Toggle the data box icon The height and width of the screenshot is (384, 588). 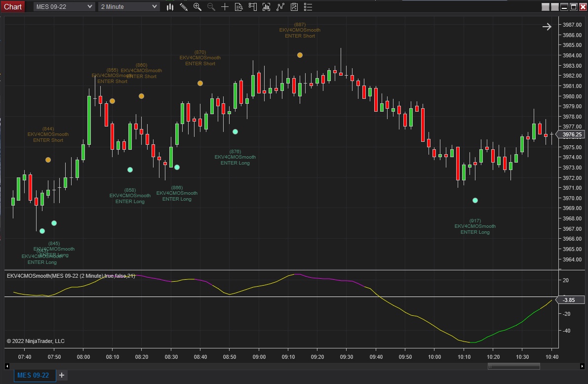[238, 7]
